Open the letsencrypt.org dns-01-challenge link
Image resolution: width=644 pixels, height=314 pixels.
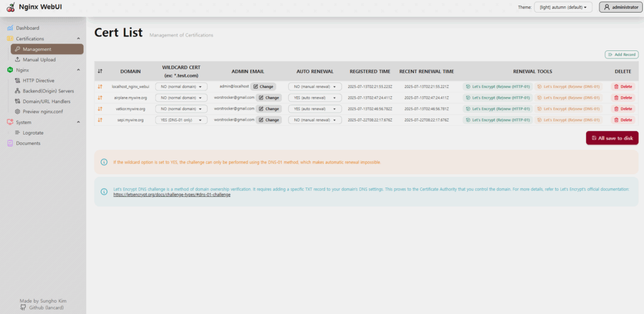(x=172, y=195)
